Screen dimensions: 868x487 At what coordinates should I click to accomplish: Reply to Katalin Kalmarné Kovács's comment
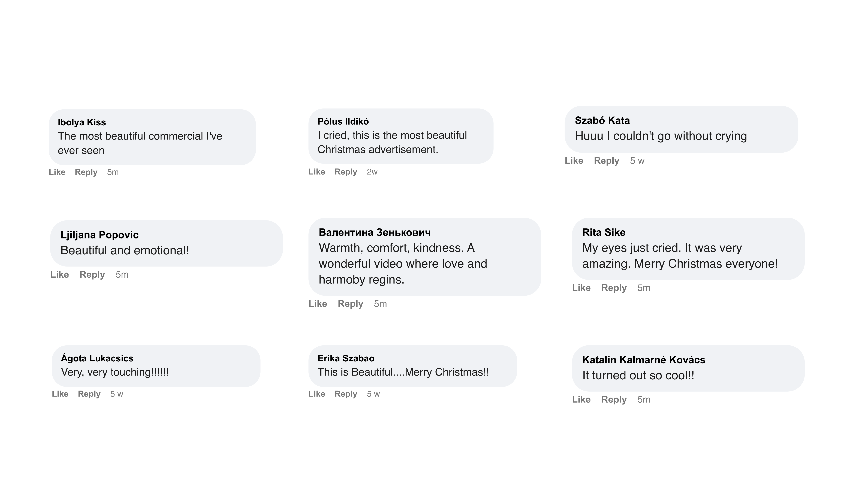[614, 400]
